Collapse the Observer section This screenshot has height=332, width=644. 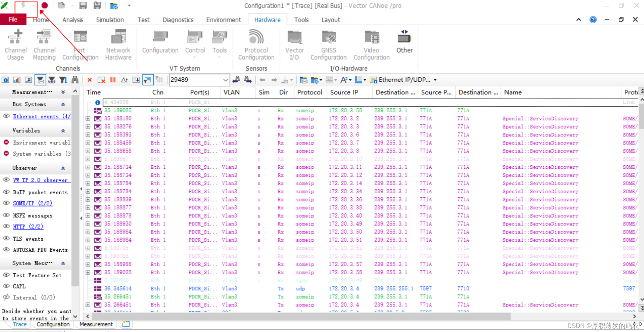pos(63,168)
